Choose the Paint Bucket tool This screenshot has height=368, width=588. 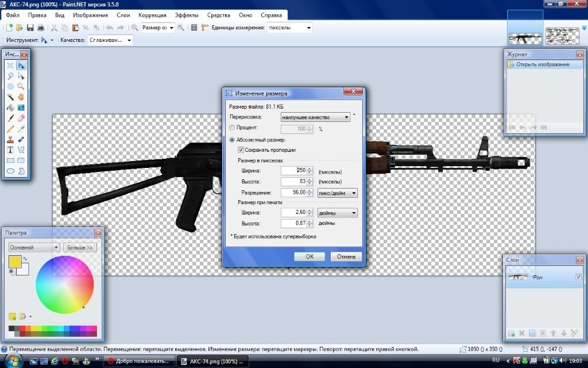10,107
